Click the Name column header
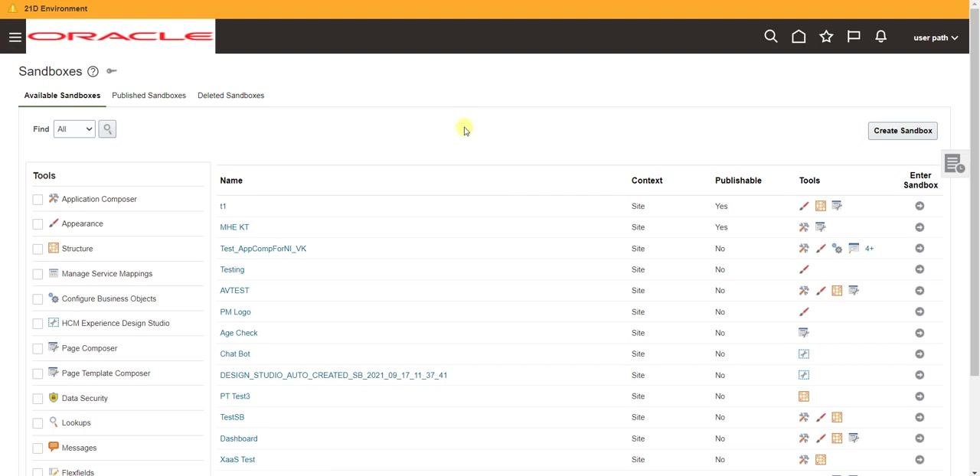Image resolution: width=980 pixels, height=476 pixels. [x=231, y=181]
